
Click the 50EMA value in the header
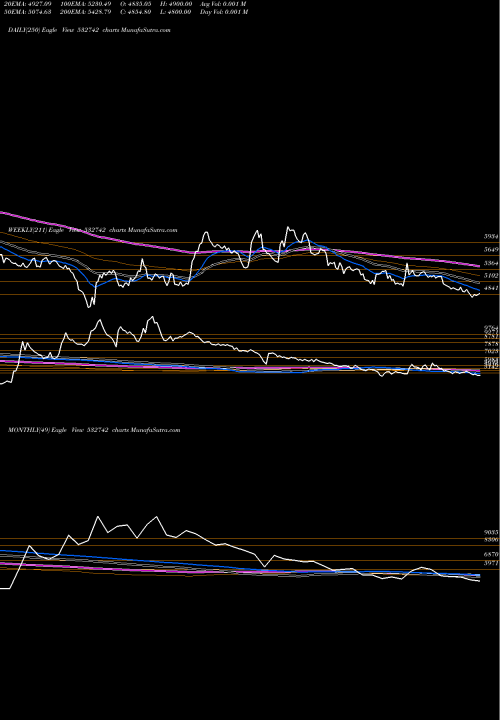click(x=27, y=11)
